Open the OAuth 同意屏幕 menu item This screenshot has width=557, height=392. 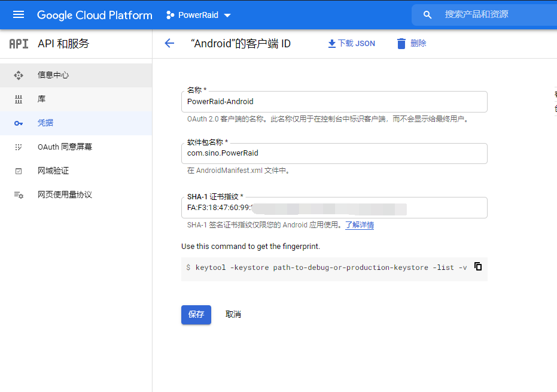tap(76, 147)
